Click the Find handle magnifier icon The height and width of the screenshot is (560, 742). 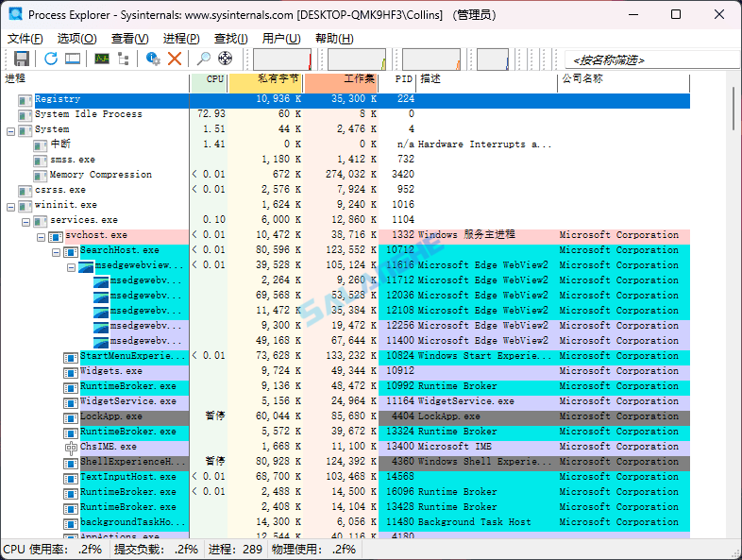point(204,59)
